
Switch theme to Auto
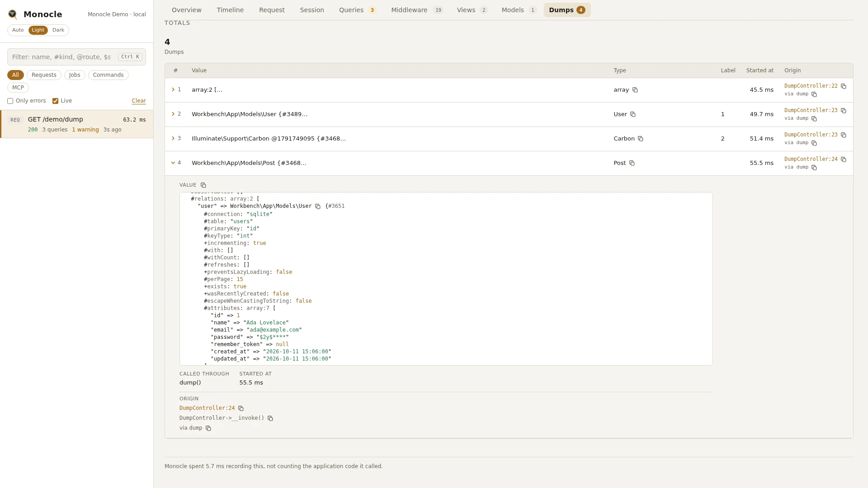[x=18, y=30]
